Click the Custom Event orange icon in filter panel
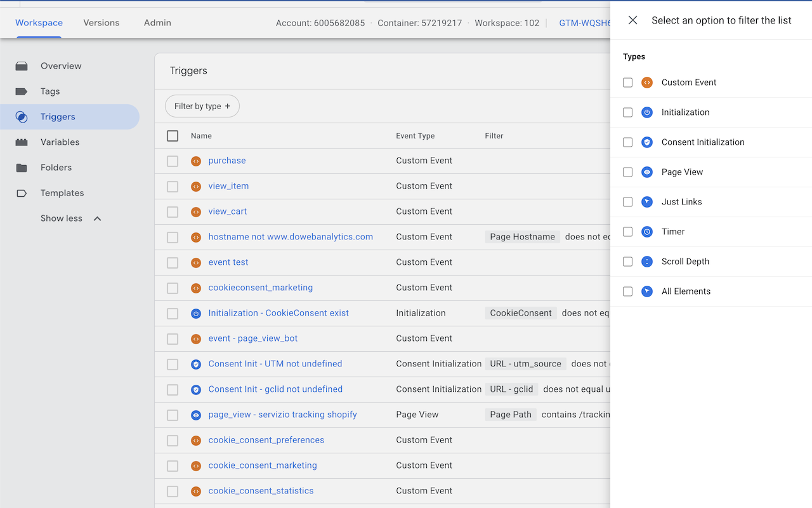The image size is (812, 508). (647, 83)
